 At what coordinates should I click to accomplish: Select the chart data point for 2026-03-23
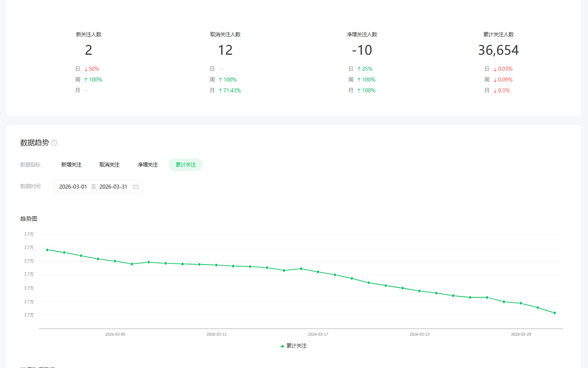coord(419,291)
